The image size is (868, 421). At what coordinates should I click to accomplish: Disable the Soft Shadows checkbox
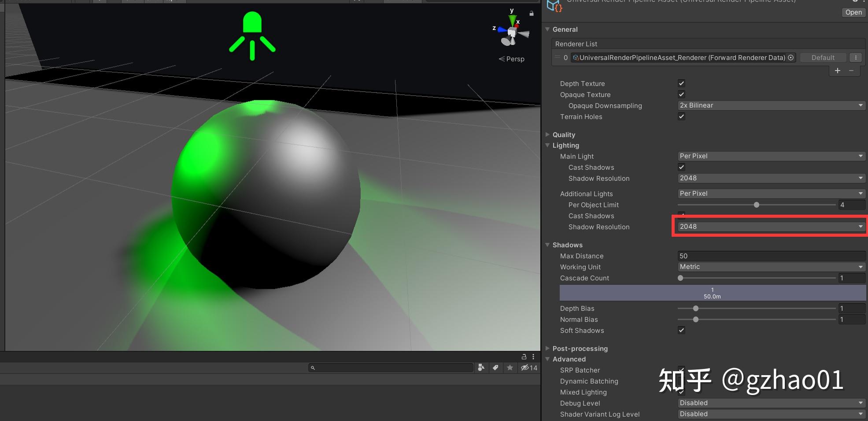point(681,330)
